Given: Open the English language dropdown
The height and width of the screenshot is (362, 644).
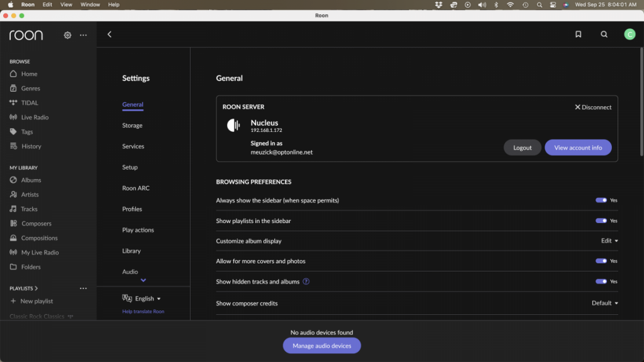Looking at the screenshot, I should (142, 299).
